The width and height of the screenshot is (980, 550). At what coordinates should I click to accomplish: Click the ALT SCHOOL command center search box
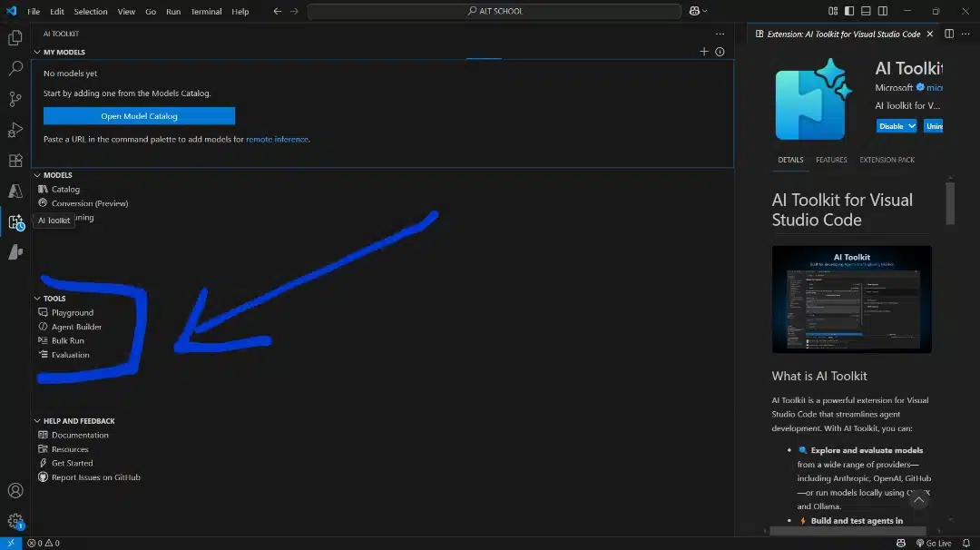point(495,11)
